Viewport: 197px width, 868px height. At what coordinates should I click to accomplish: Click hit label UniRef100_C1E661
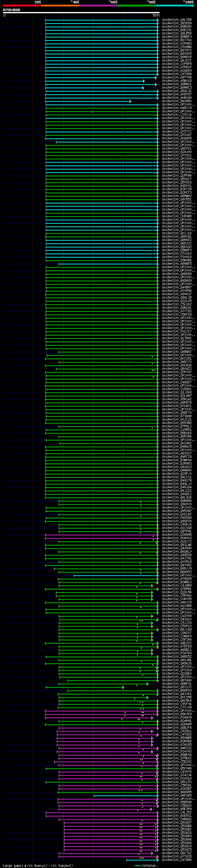point(177,389)
